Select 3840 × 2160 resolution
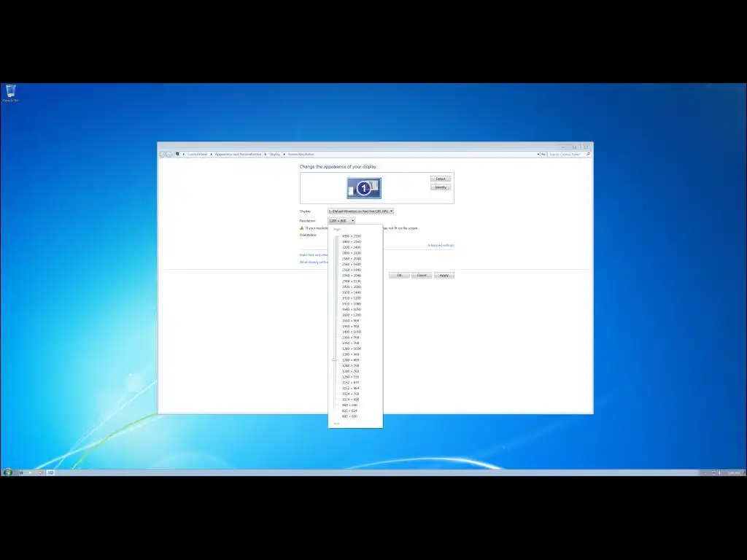This screenshot has height=560, width=747. tap(352, 242)
